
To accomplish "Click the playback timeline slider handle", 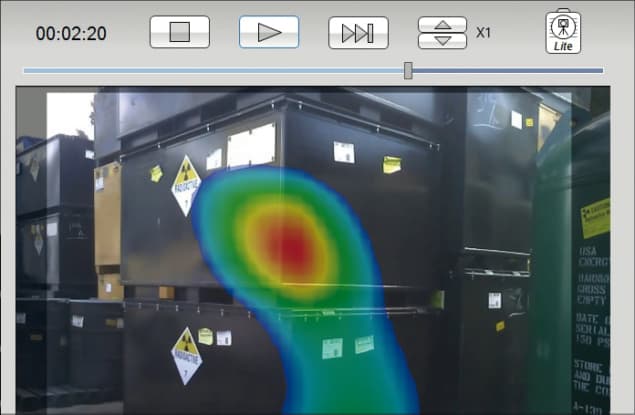I will pos(408,70).
